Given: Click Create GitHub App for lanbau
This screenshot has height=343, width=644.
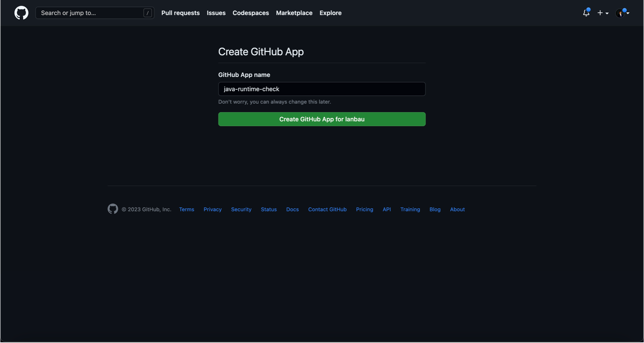Looking at the screenshot, I should 322,119.
